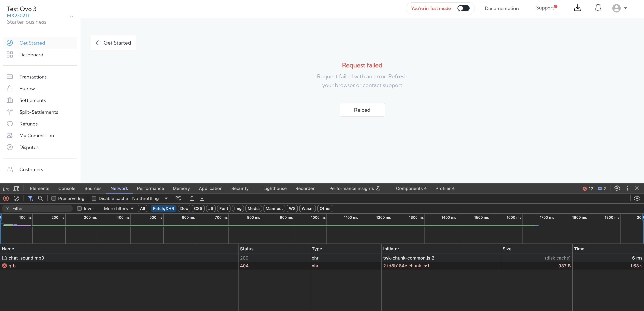
Task: Expand the Test Ovo 3 business switcher
Action: [x=71, y=17]
